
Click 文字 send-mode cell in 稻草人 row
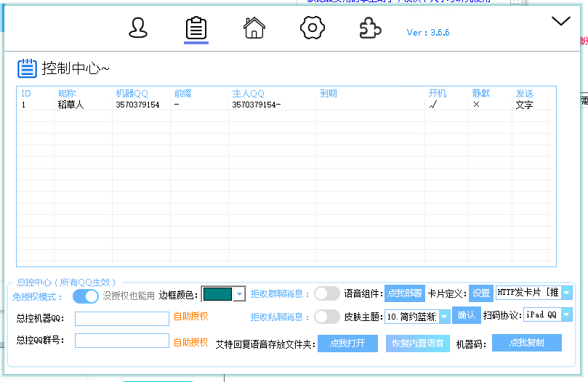pos(524,105)
